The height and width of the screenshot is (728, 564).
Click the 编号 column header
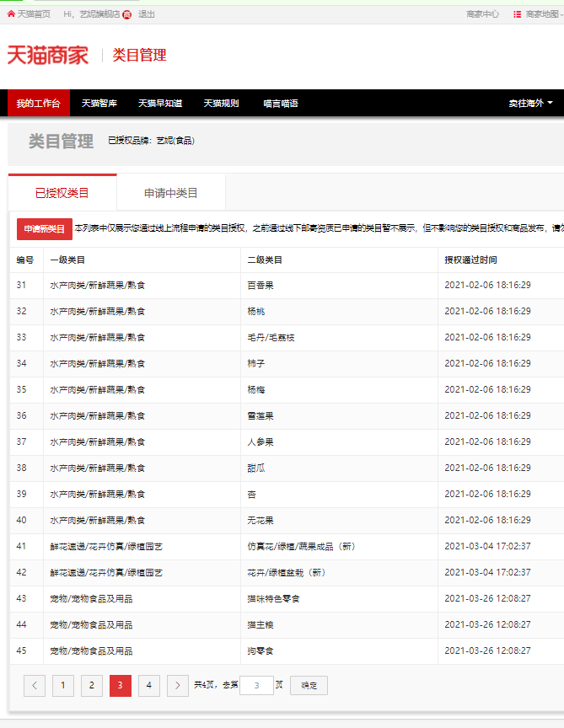(25, 260)
